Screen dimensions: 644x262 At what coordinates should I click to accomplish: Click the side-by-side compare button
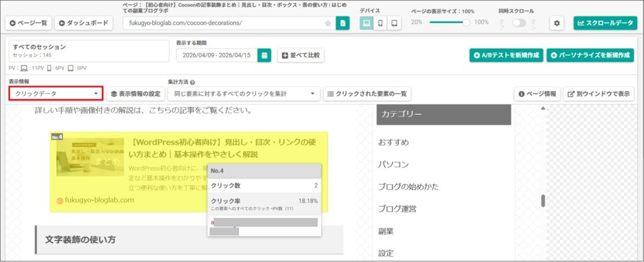click(x=301, y=55)
